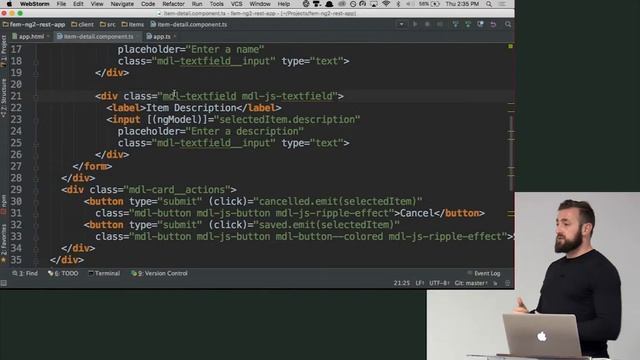
Task: Click the green Run button
Action: 415,24
